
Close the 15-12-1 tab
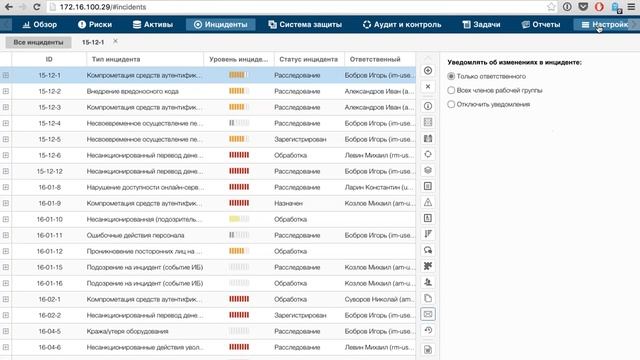[x=116, y=41]
